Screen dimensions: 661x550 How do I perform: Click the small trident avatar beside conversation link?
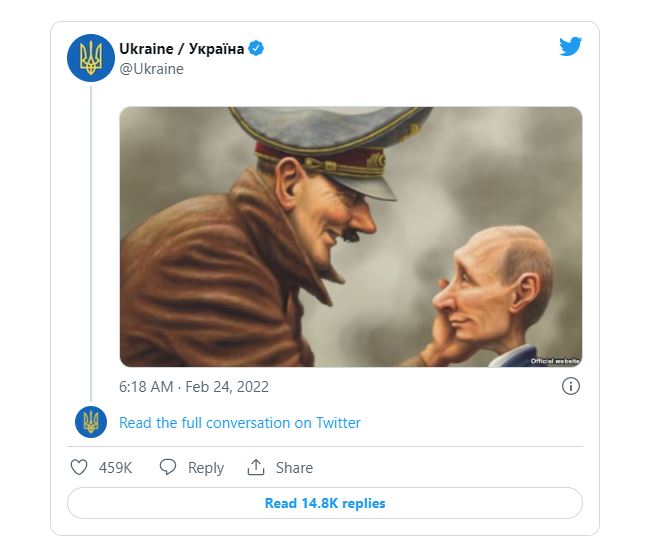point(91,422)
